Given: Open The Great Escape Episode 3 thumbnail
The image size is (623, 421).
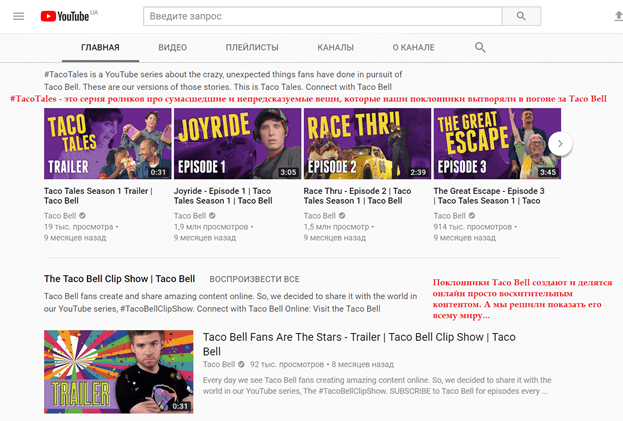Looking at the screenshot, I should coord(497,143).
